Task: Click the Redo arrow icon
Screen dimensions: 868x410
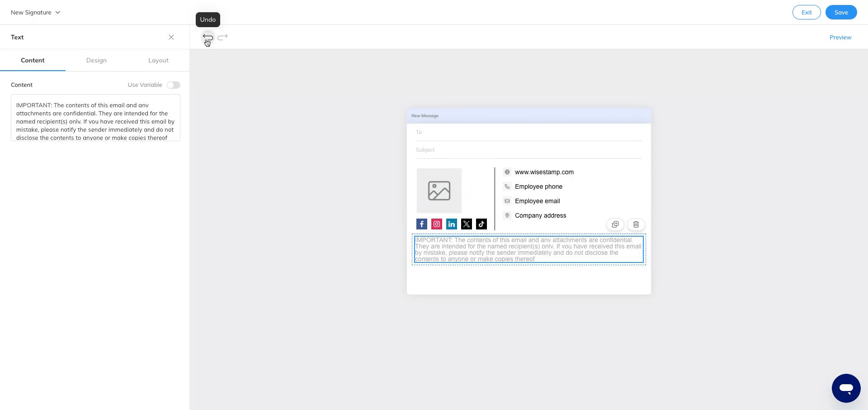Action: coord(222,37)
